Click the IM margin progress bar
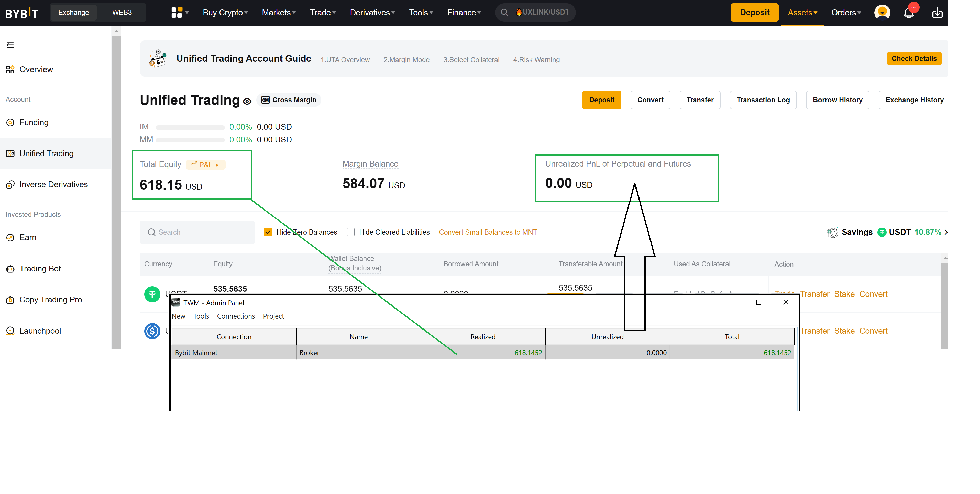 pos(190,127)
